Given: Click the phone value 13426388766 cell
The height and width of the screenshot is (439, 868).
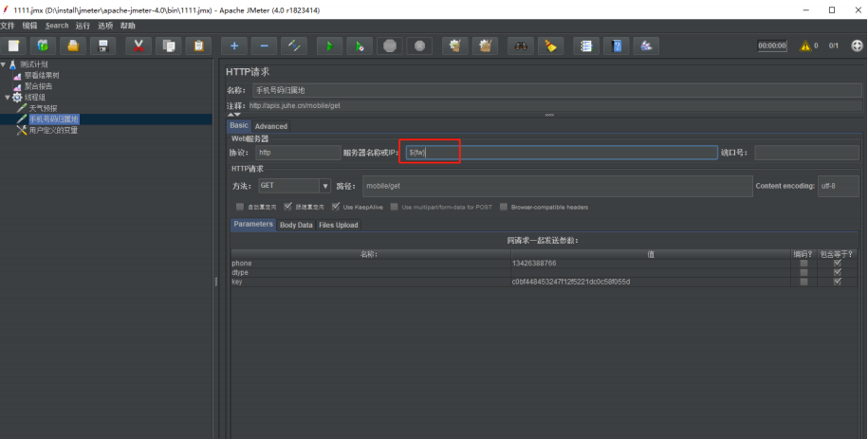Looking at the screenshot, I should coord(651,264).
